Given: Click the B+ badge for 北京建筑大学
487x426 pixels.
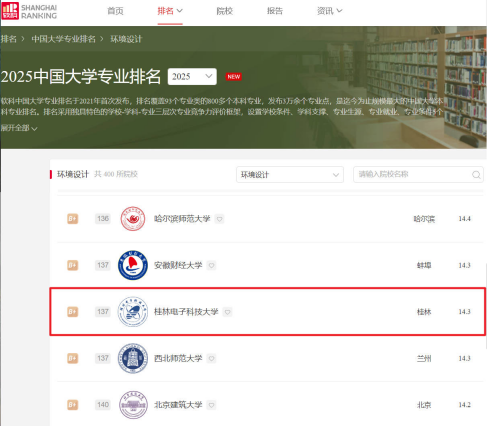Looking at the screenshot, I should pos(73,405).
